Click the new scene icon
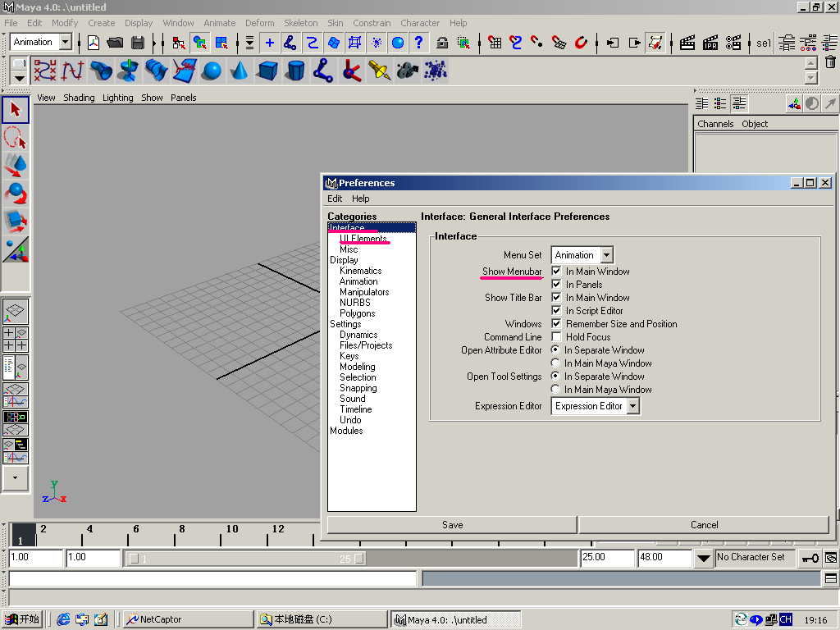This screenshot has height=630, width=840. point(94,43)
